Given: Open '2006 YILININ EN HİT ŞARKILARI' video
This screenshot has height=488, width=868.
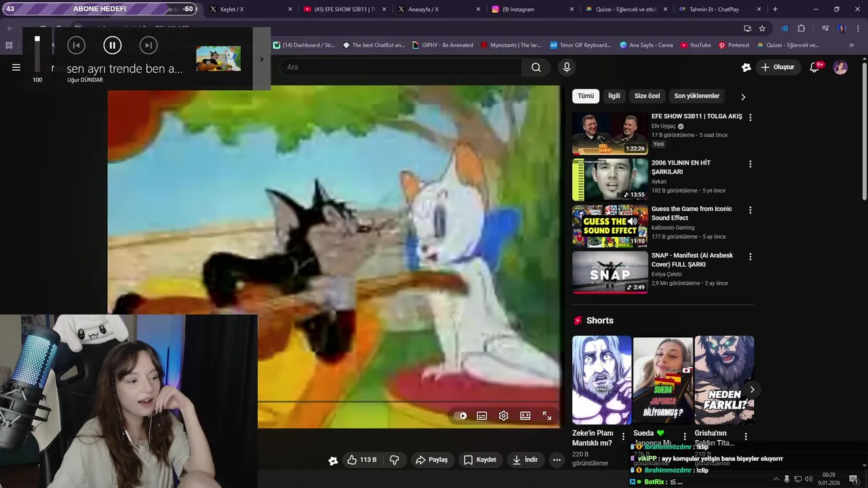Looking at the screenshot, I should click(x=610, y=180).
